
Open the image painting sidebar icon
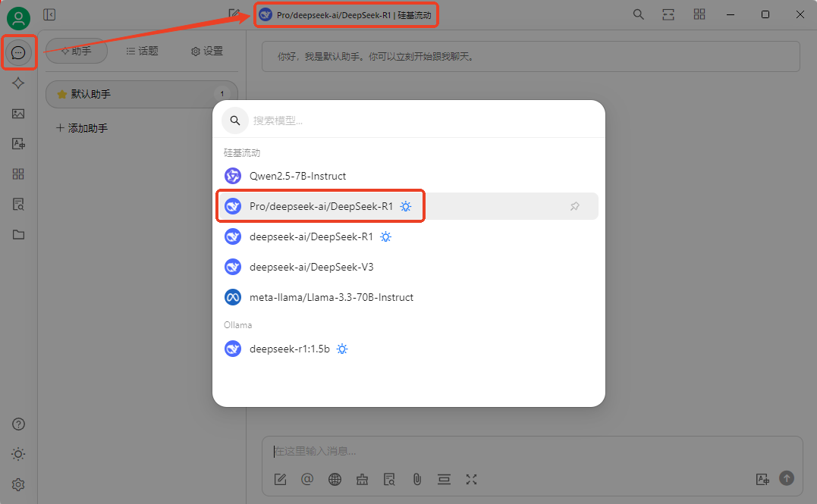[x=18, y=114]
